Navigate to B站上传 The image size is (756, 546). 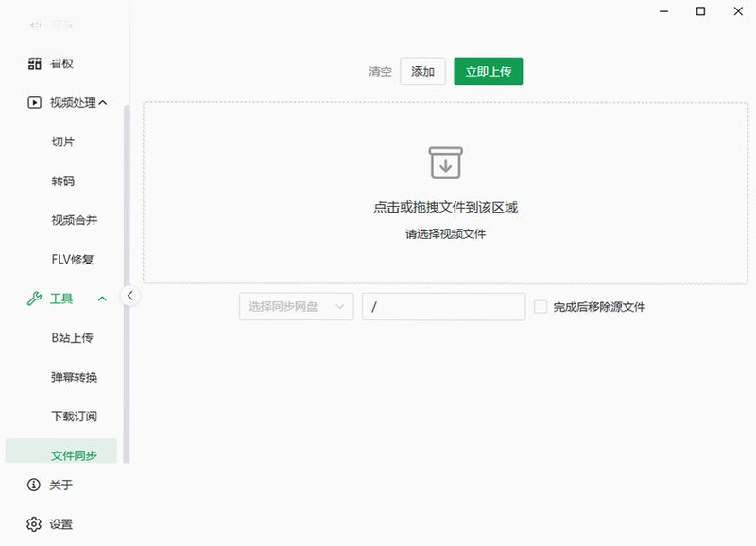click(x=73, y=338)
